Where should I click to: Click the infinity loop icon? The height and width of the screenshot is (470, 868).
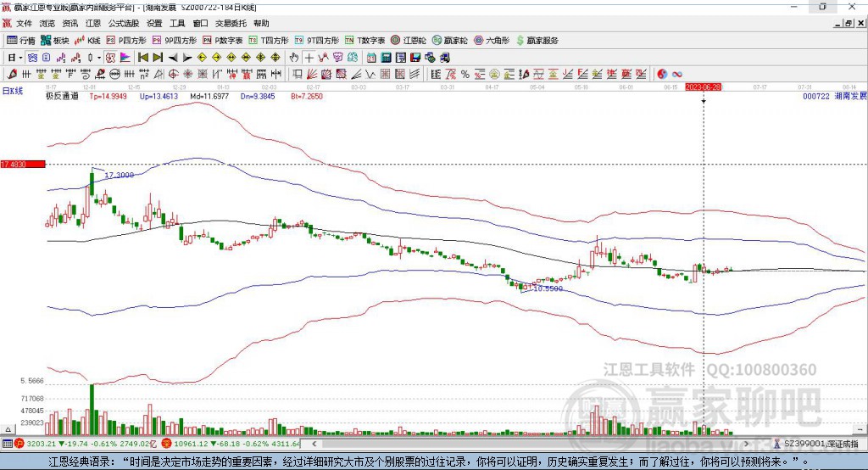677,75
